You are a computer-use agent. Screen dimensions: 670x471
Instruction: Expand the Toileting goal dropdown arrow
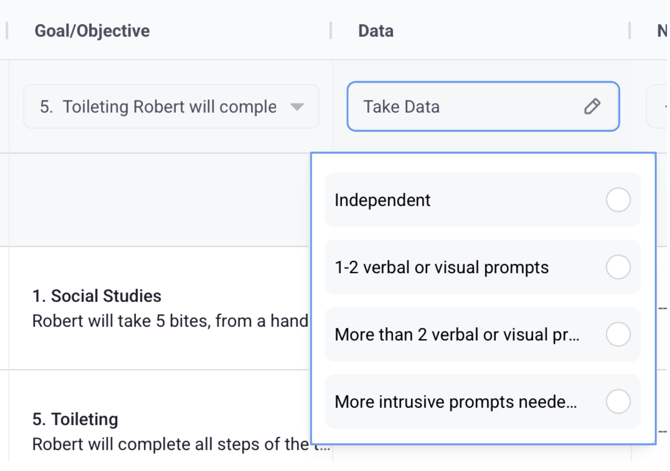pyautogui.click(x=297, y=107)
